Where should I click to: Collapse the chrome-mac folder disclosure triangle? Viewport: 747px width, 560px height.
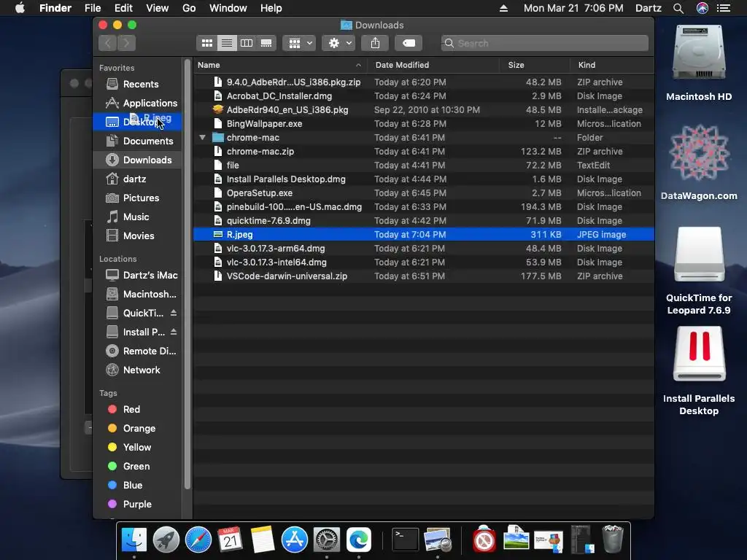click(203, 138)
